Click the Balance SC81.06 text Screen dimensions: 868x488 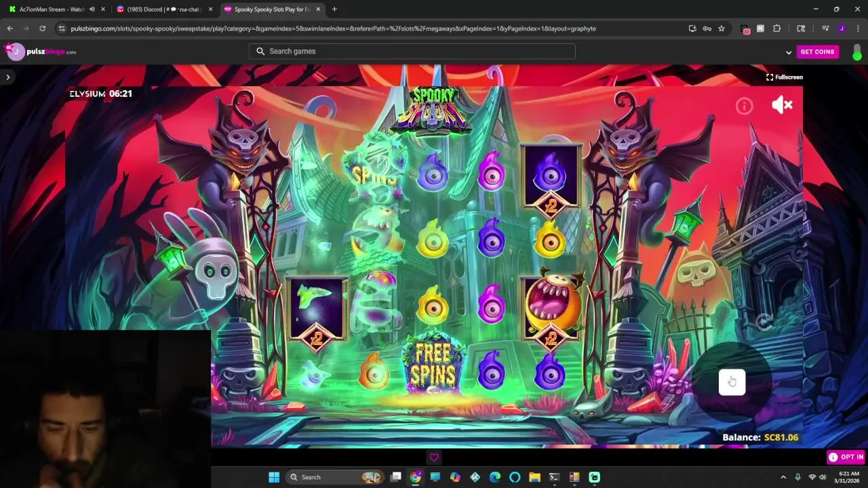pyautogui.click(x=760, y=437)
